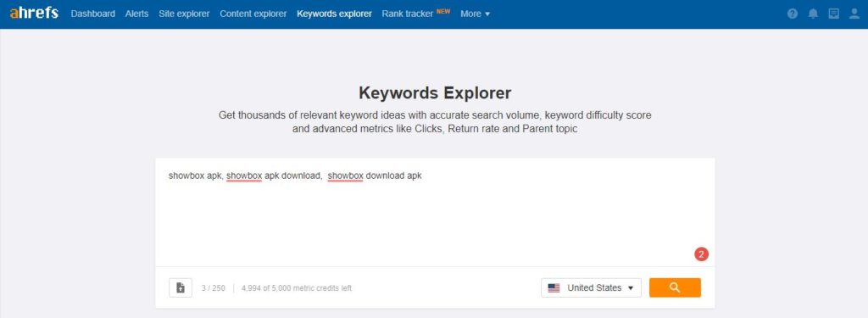
Task: Go to Dashboard
Action: click(93, 14)
